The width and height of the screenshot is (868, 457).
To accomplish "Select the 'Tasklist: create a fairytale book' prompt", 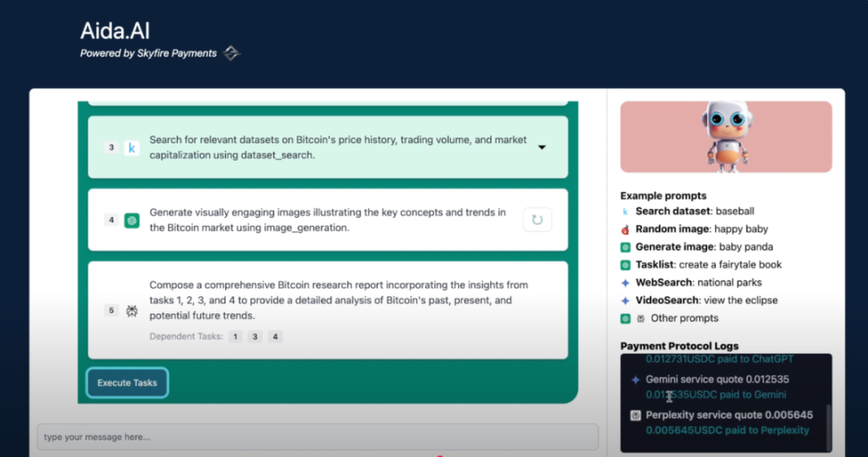I will [708, 264].
